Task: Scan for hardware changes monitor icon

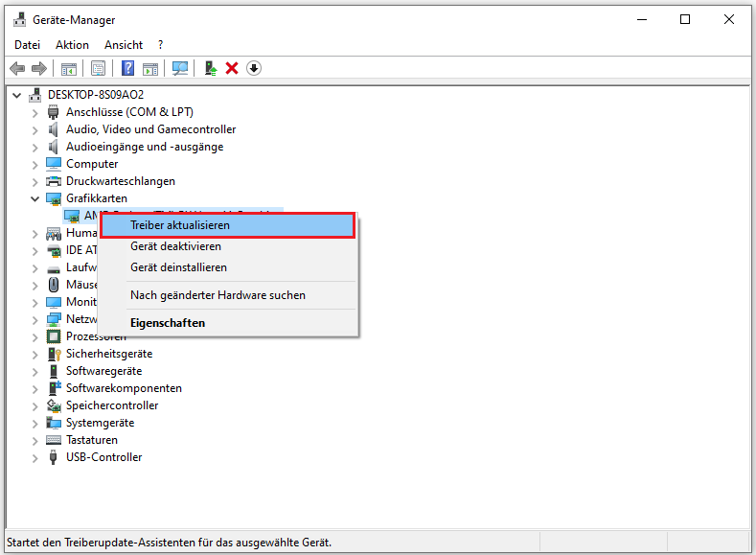Action: 180,68
